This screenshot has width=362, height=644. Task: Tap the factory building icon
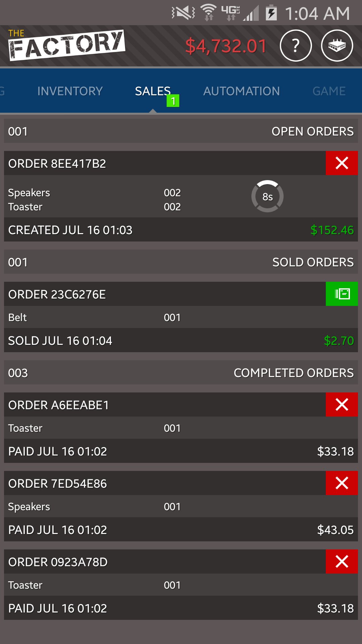(337, 46)
